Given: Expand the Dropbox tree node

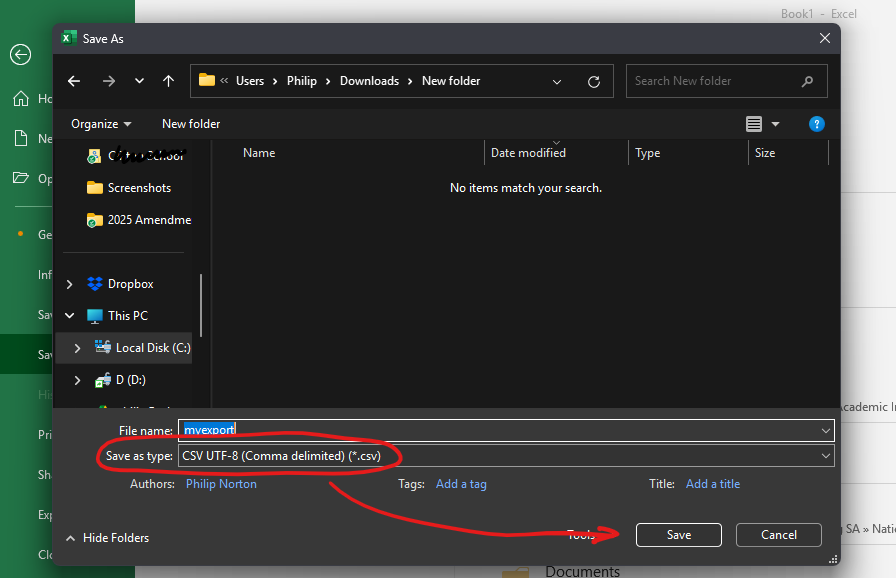Looking at the screenshot, I should 69,284.
